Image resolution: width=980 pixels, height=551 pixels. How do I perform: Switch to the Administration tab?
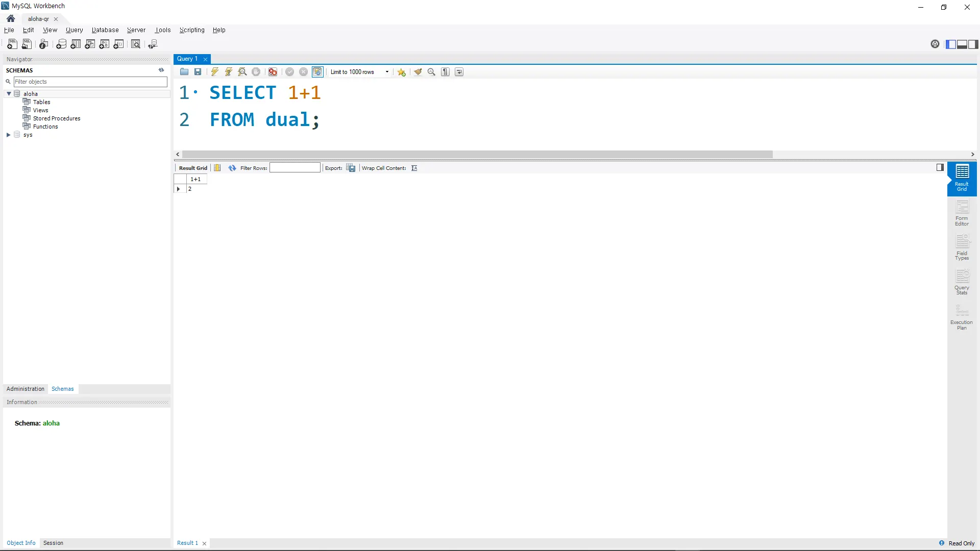coord(26,389)
